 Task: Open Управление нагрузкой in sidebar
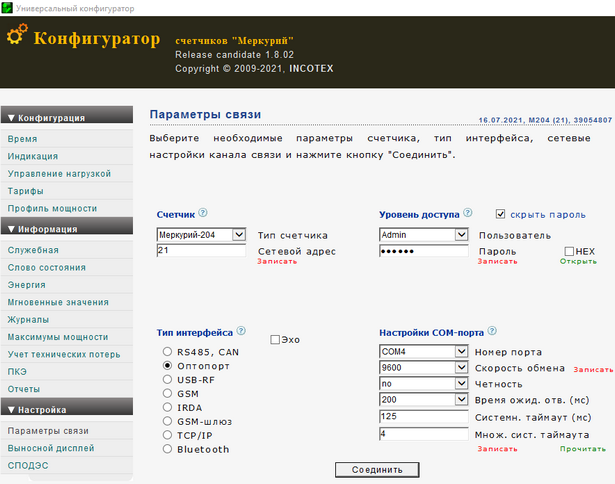[67, 173]
